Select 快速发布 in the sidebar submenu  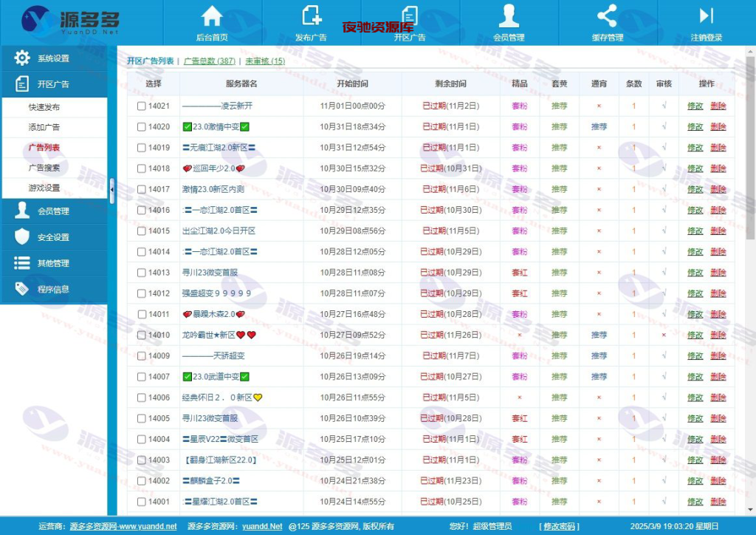[x=44, y=107]
